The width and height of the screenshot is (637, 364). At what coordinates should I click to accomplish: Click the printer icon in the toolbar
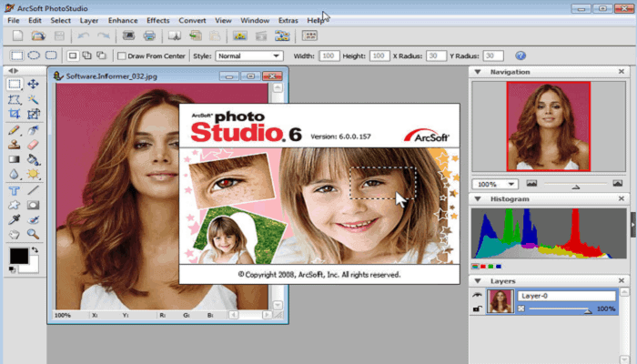click(149, 35)
